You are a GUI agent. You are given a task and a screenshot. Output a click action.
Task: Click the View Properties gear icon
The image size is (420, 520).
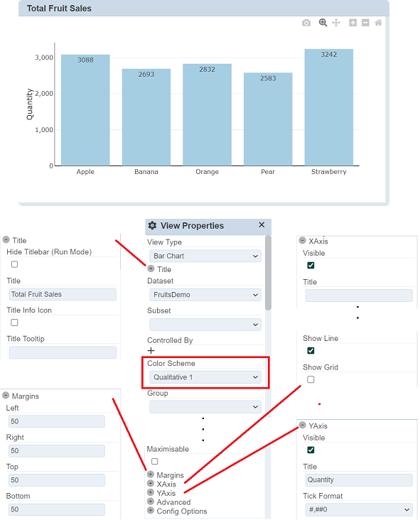coord(152,225)
